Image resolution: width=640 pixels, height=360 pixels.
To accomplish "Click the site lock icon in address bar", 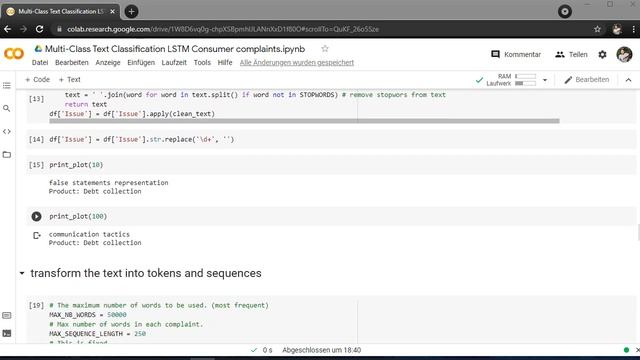I will 59,29.
